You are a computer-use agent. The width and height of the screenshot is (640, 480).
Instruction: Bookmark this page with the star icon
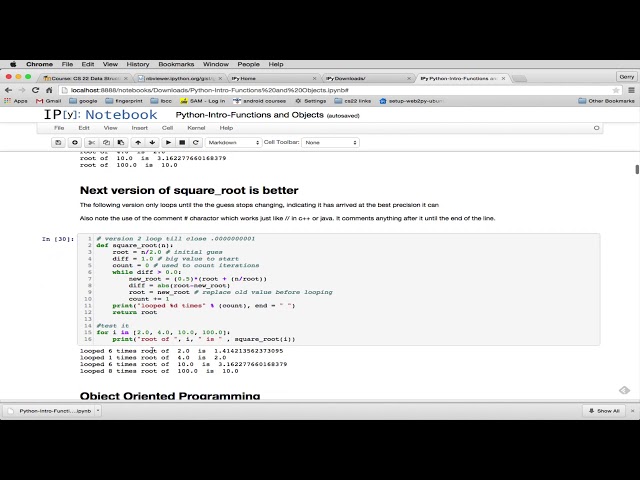(x=616, y=90)
